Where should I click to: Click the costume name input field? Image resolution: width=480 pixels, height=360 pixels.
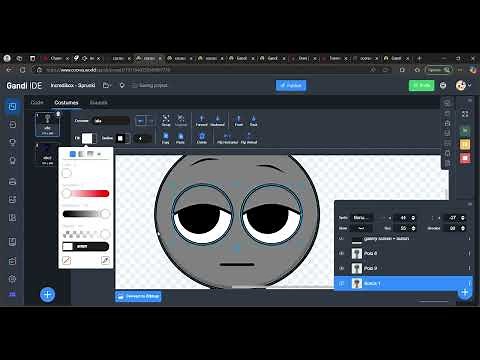click(111, 121)
